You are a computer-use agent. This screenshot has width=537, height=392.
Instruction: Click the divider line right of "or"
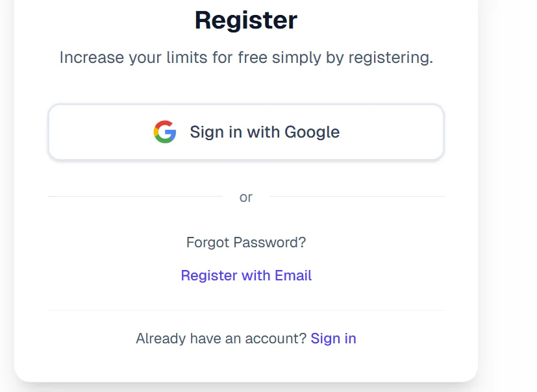(356, 196)
